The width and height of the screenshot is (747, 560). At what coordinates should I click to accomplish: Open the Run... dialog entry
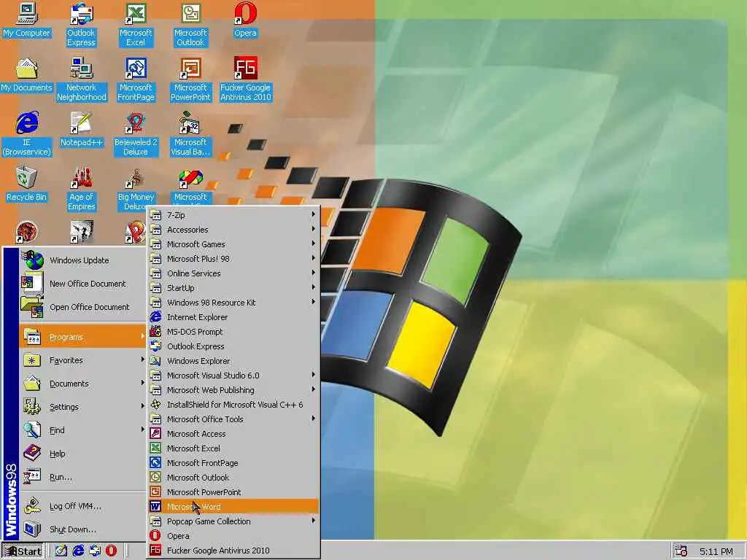pyautogui.click(x=82, y=477)
